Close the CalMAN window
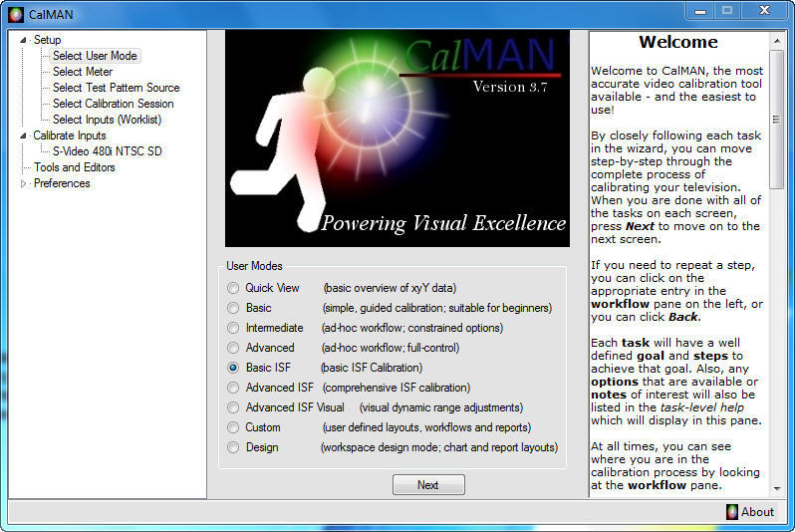The width and height of the screenshot is (795, 532). (764, 11)
